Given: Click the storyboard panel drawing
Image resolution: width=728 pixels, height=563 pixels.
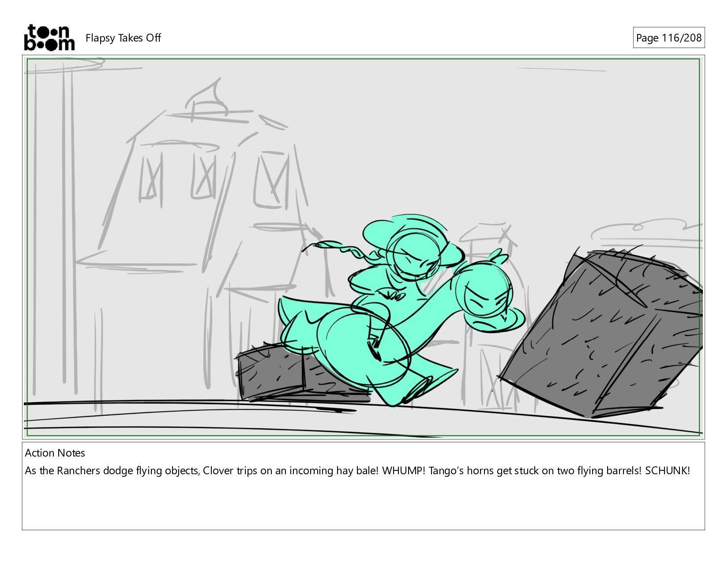Looking at the screenshot, I should (363, 247).
